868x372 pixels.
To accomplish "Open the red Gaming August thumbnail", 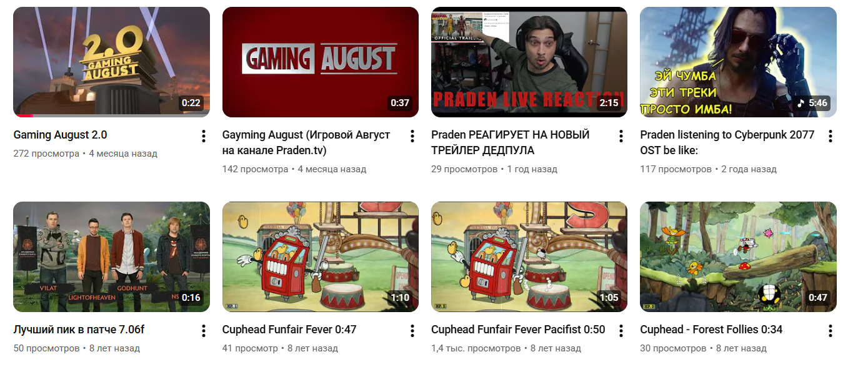I will [x=321, y=62].
